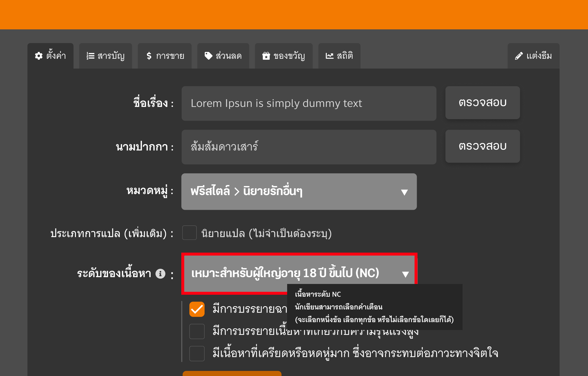Click the orange button at the bottom
Image resolution: width=588 pixels, height=376 pixels.
point(232,374)
